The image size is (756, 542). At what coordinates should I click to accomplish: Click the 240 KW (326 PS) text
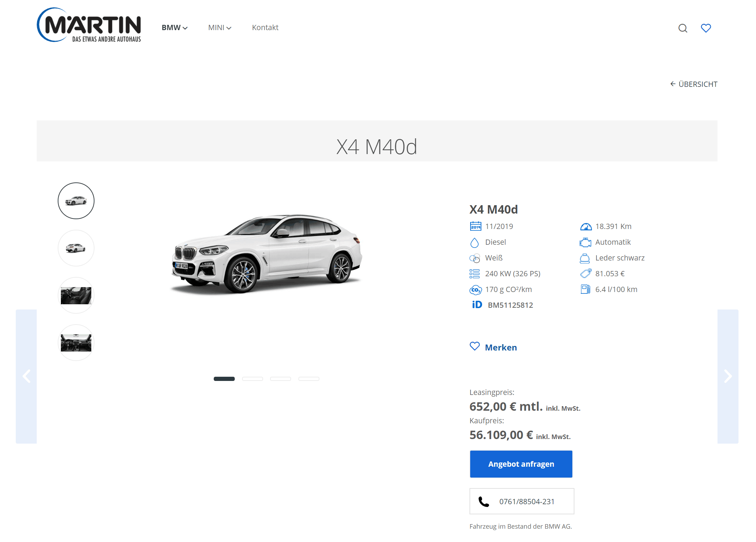coord(513,273)
